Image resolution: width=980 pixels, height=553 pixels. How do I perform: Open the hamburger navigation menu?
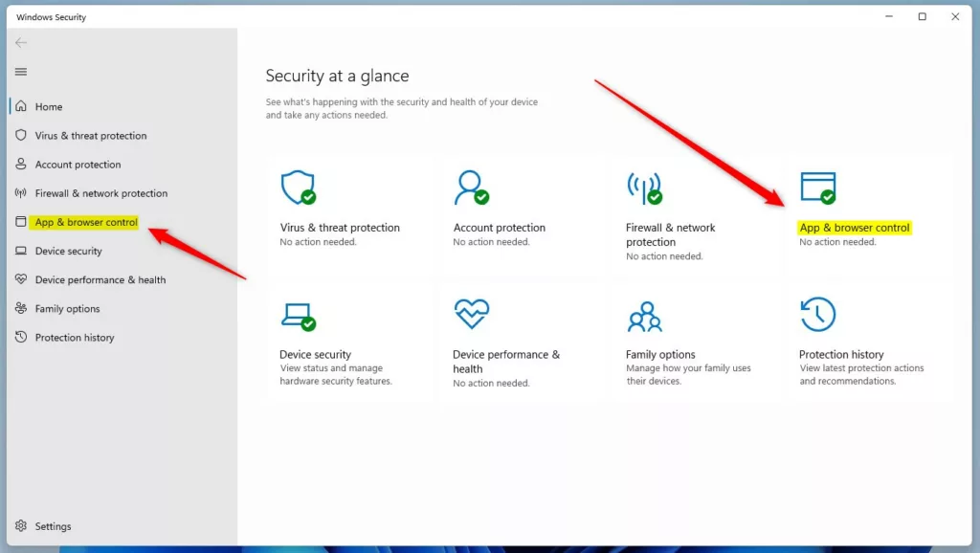21,72
